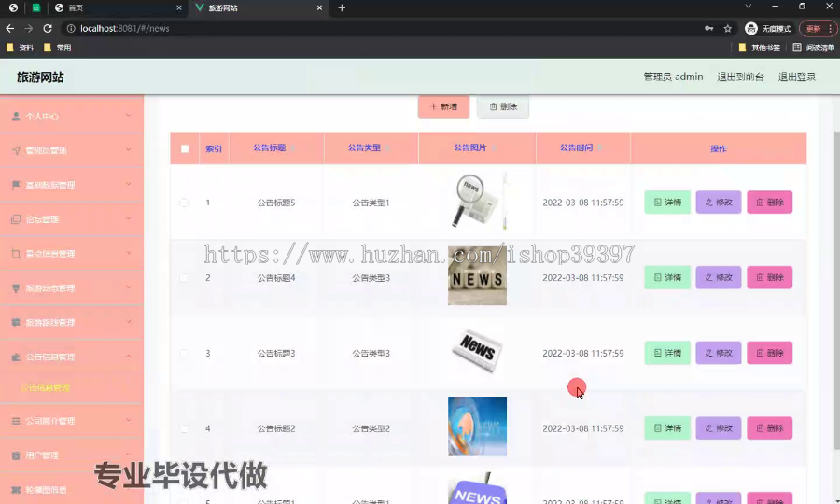Click 修改 for row 公告标题5
This screenshot has width=840, height=504.
tap(719, 203)
